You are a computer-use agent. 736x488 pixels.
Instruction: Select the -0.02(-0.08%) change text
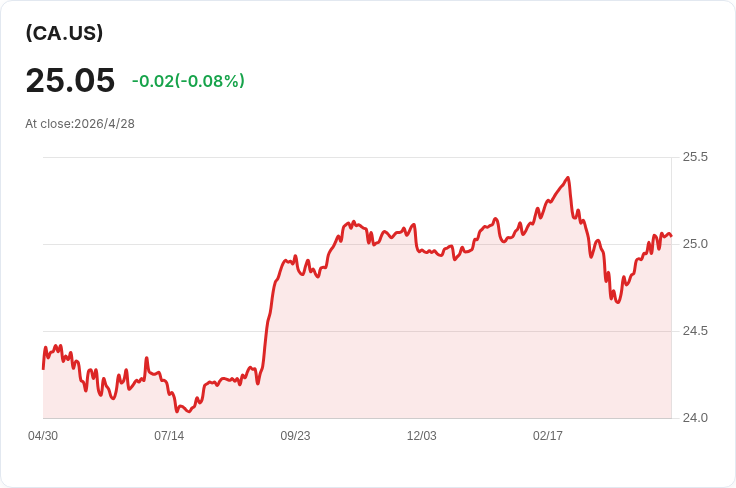[188, 81]
